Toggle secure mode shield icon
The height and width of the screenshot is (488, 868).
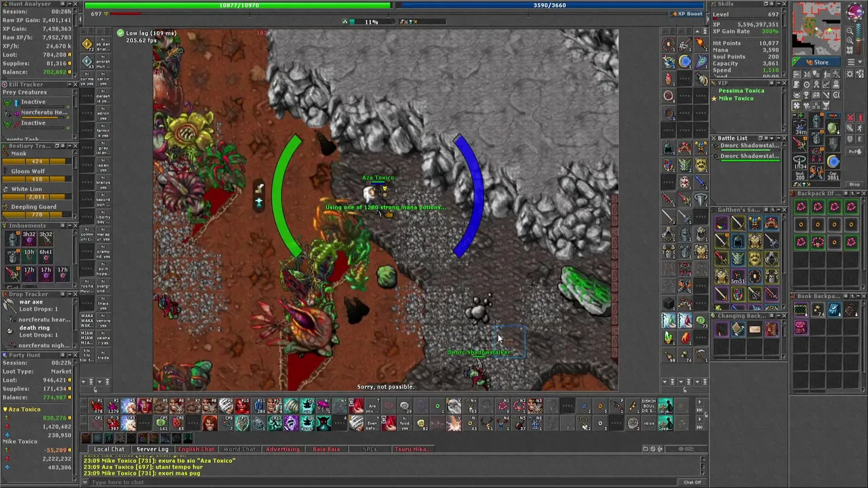tap(850, 139)
